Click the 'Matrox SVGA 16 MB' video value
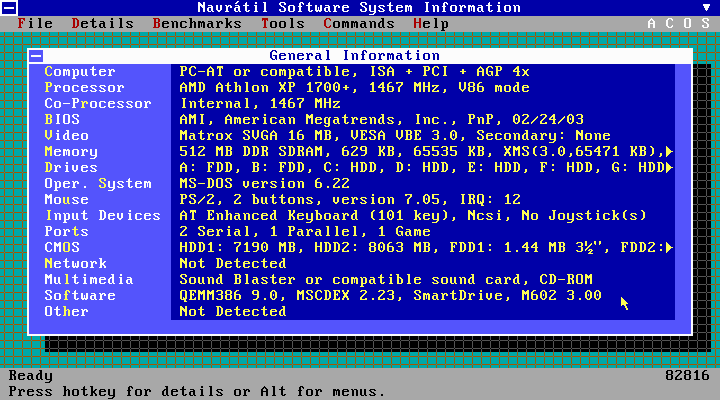The image size is (720, 400). point(395,135)
